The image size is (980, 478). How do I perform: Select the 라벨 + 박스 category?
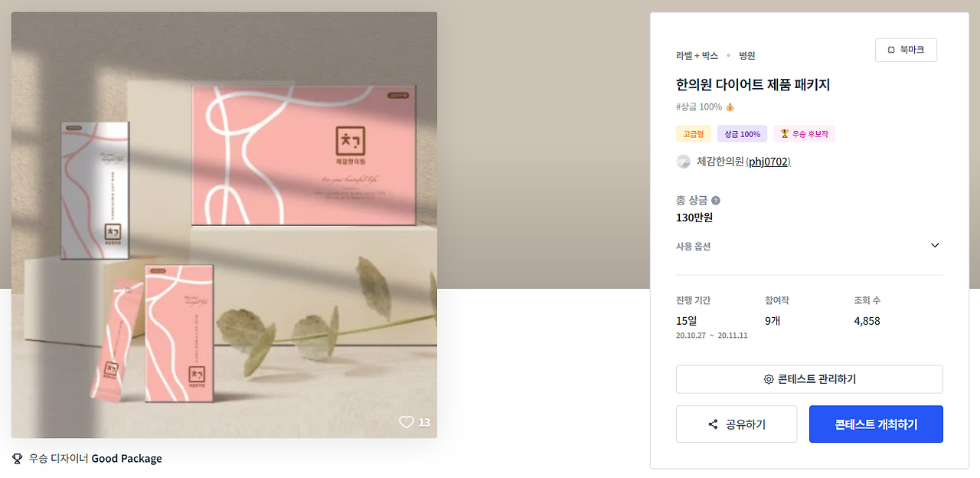[x=697, y=56]
